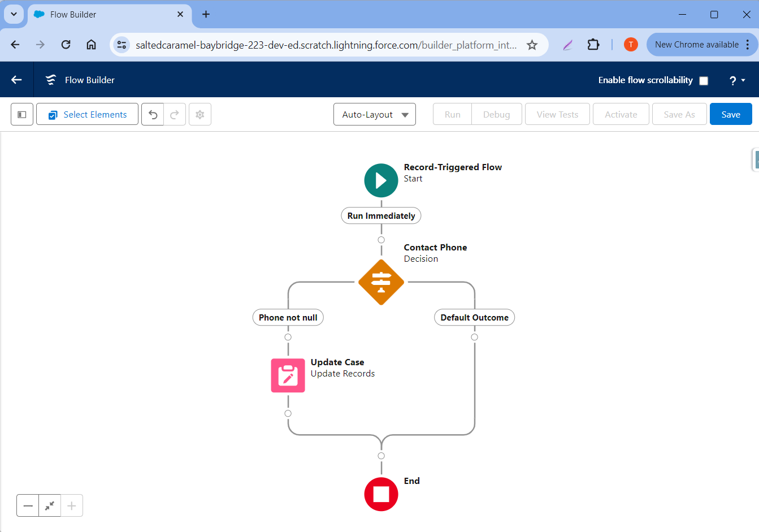The height and width of the screenshot is (532, 759).
Task: Go back in browser history
Action: pyautogui.click(x=15, y=45)
